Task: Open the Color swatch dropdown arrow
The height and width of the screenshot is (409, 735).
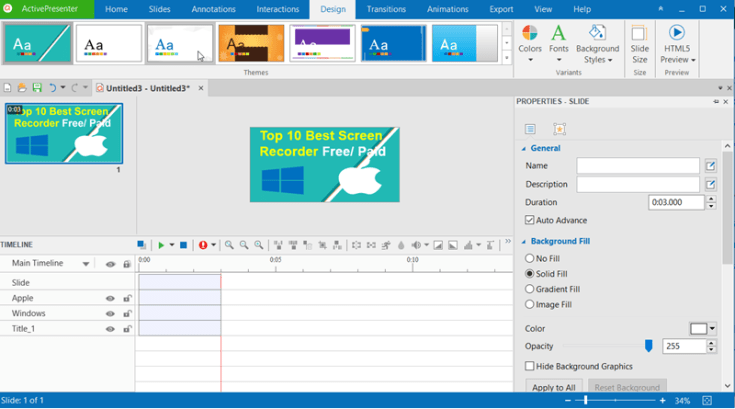Action: coord(712,328)
